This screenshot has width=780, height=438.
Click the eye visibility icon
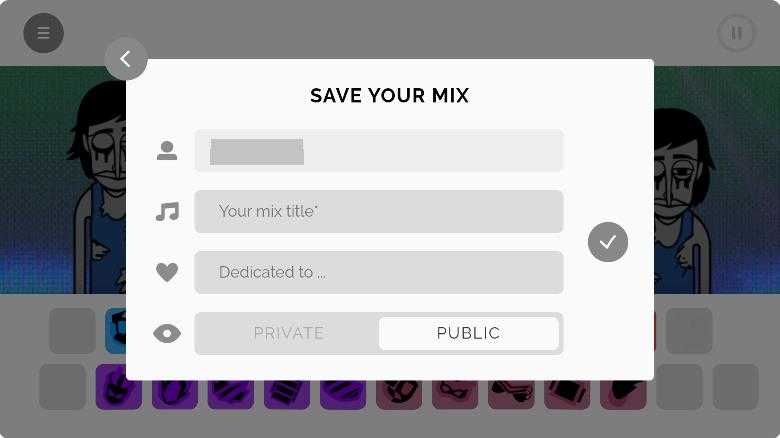167,334
